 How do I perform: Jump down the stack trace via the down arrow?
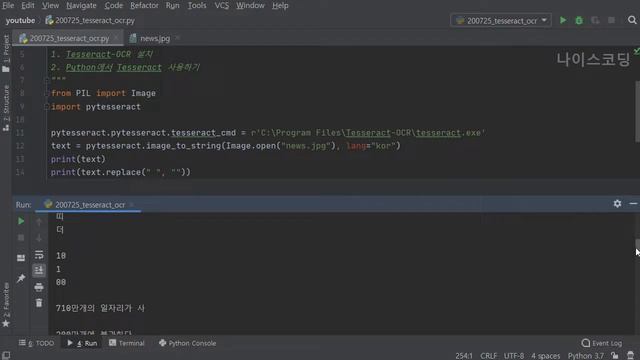[x=39, y=238]
